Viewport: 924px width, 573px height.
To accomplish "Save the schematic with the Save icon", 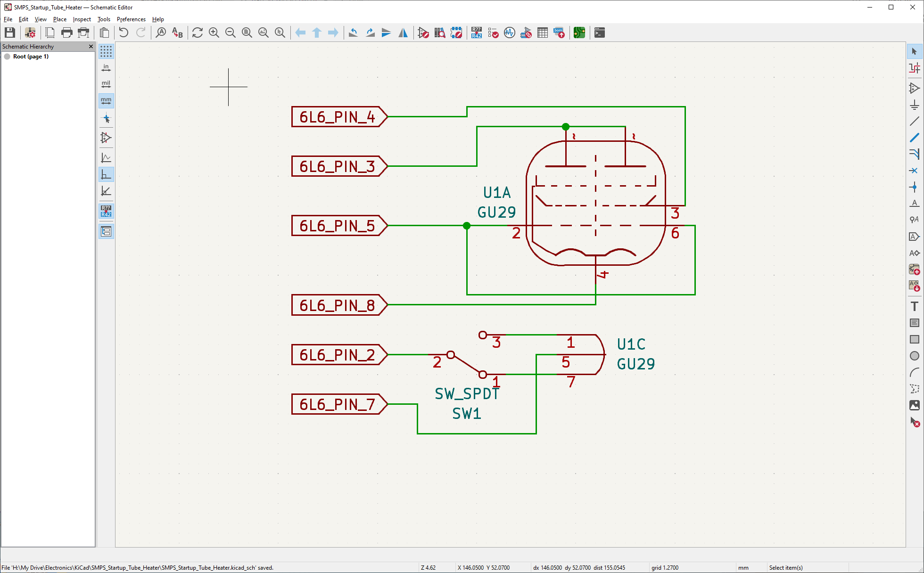I will point(10,33).
